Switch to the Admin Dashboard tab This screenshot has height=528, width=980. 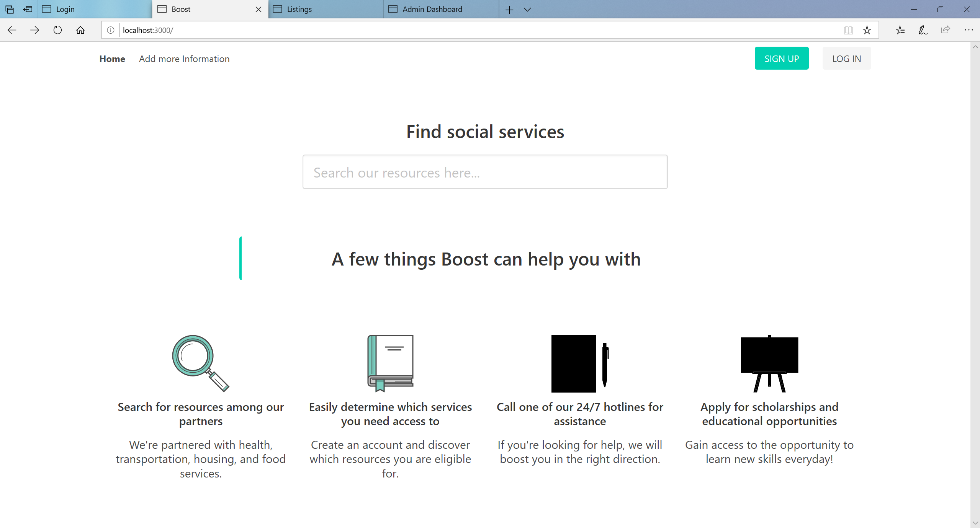(440, 9)
